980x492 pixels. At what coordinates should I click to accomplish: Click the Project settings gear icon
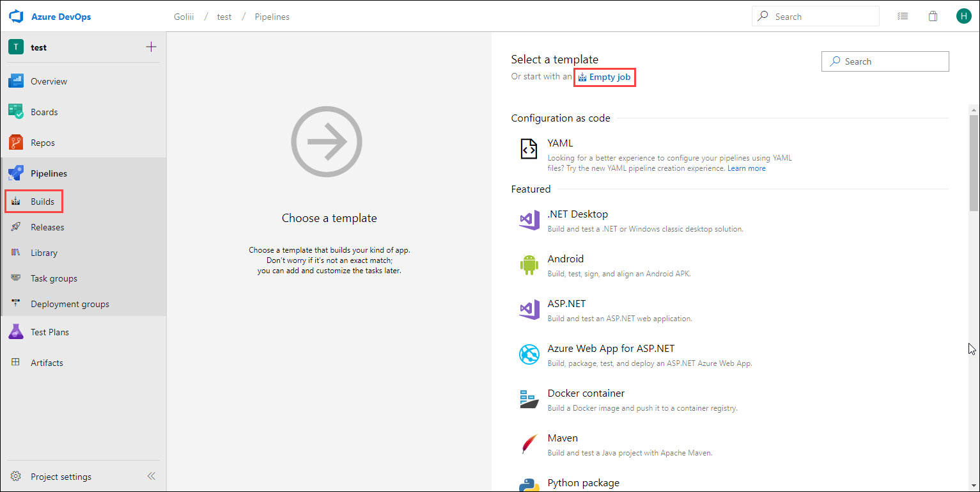coord(16,477)
